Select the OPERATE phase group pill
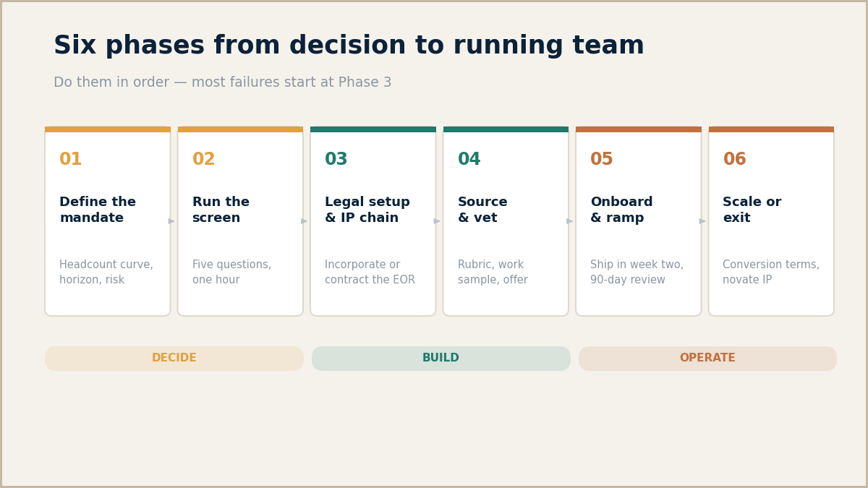 coord(707,359)
